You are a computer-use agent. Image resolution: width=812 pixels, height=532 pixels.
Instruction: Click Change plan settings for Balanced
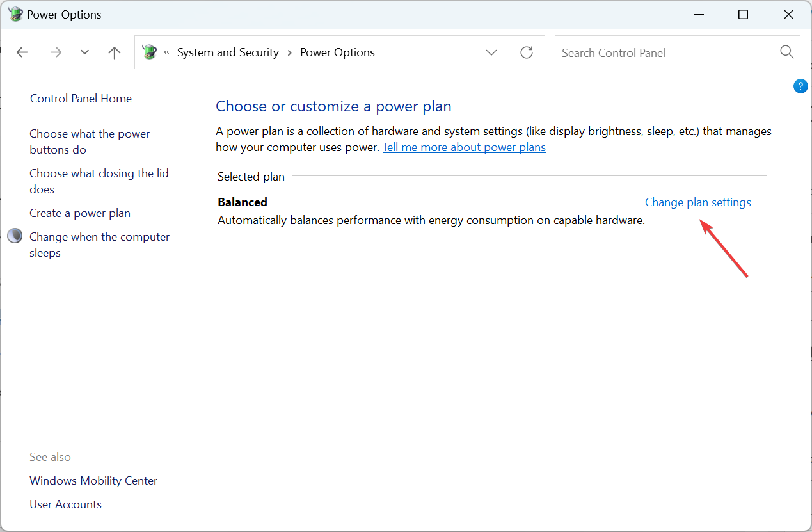click(x=698, y=202)
